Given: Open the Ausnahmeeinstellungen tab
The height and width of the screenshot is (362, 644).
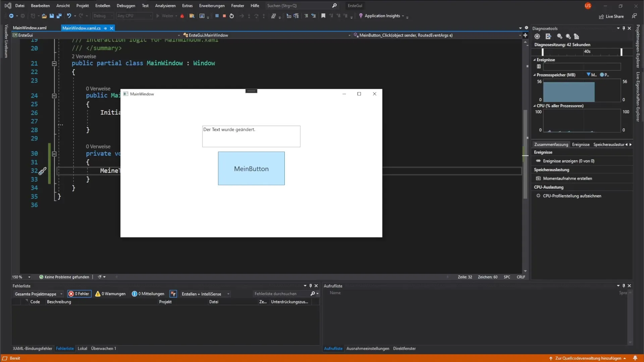Looking at the screenshot, I should tap(368, 349).
